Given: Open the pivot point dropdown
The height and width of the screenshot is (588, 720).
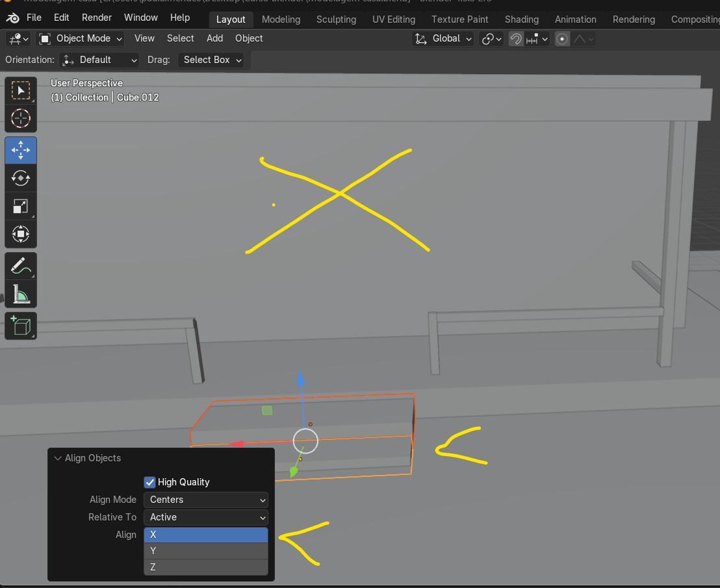Looking at the screenshot, I should pos(491,39).
